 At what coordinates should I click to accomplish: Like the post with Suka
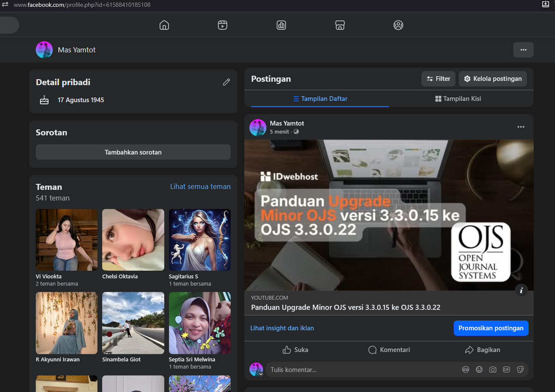coord(295,350)
